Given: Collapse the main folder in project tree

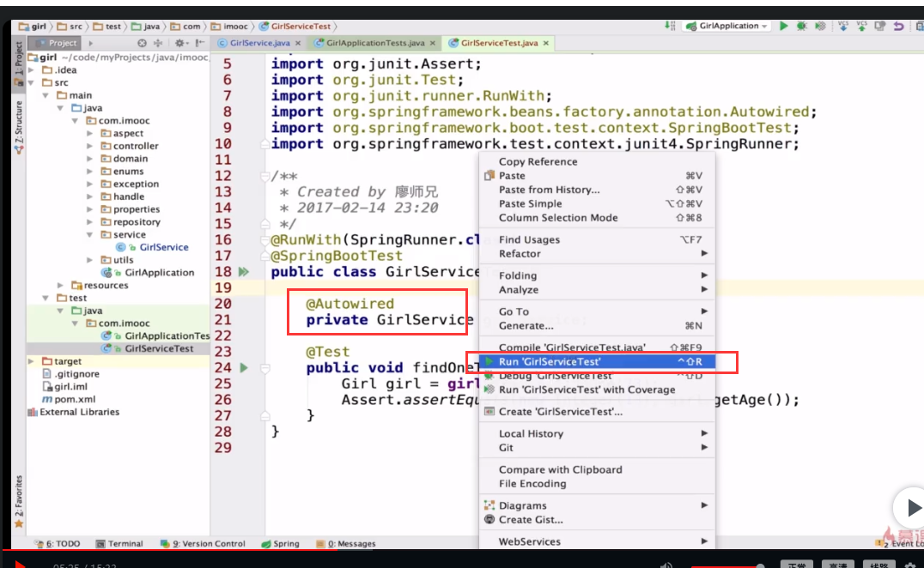Looking at the screenshot, I should coord(46,95).
